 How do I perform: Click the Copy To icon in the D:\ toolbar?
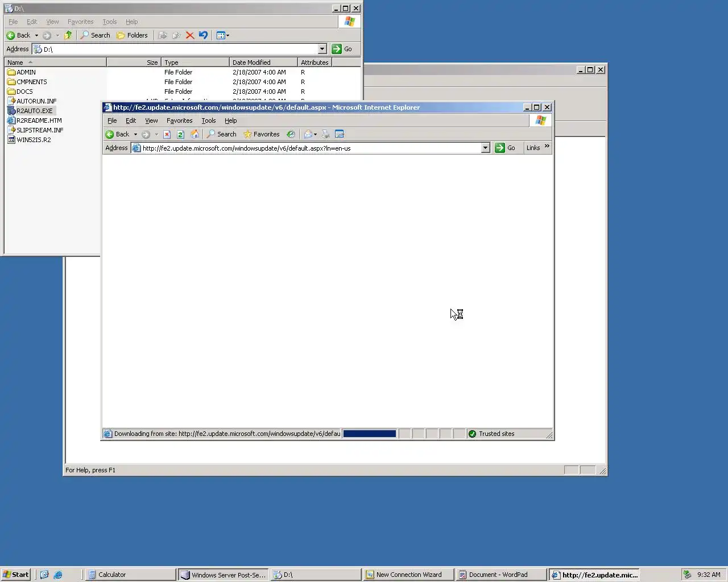pos(176,35)
